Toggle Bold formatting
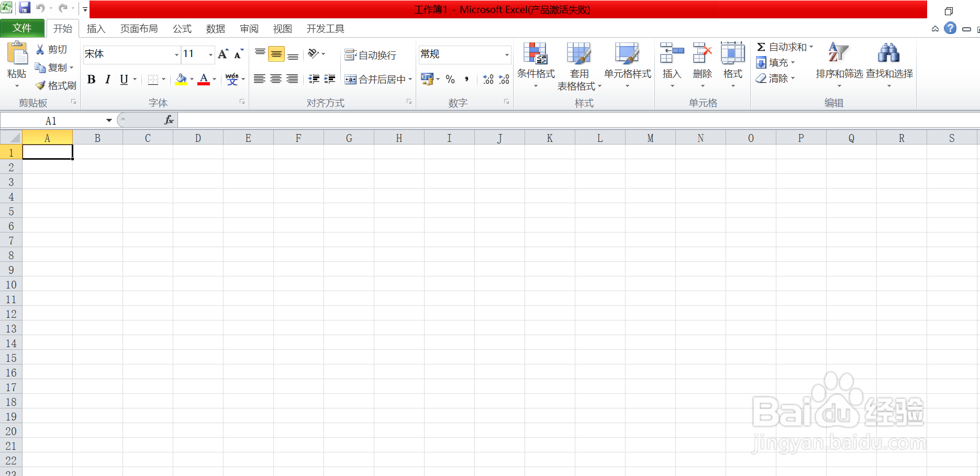This screenshot has width=980, height=476. (92, 79)
